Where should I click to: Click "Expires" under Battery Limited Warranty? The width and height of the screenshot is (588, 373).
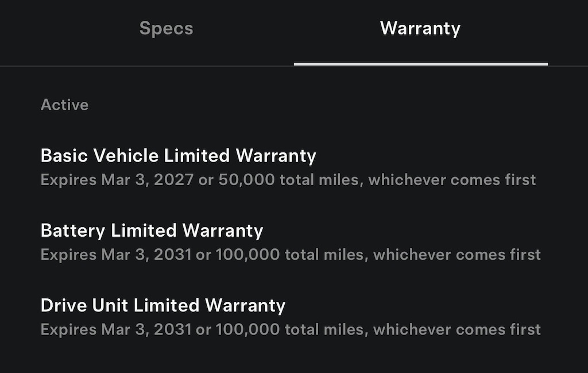tap(68, 255)
